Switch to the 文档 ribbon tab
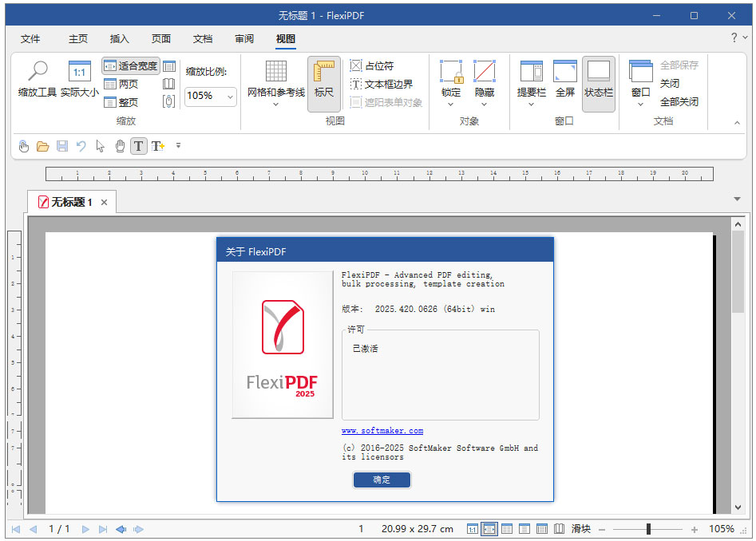The image size is (756, 541). click(203, 39)
